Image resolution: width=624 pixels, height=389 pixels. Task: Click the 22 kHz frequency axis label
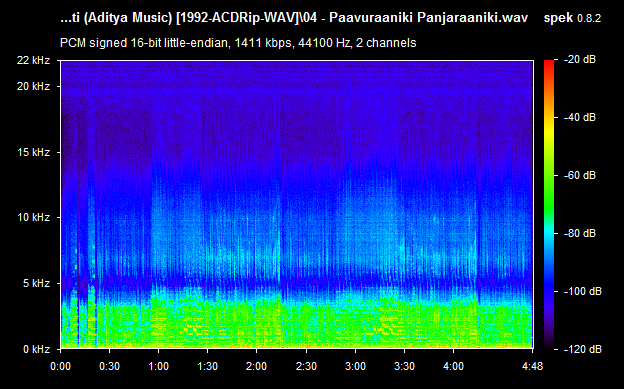point(33,61)
